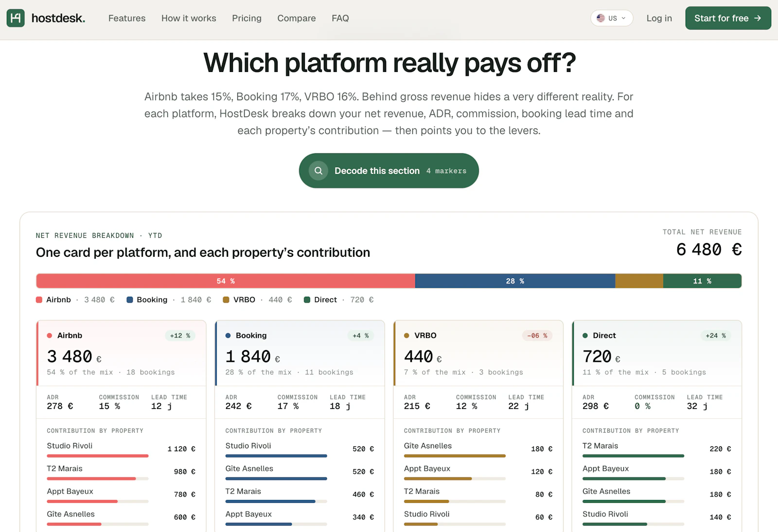Screen dimensions: 778x532
Task: Click the +4 % badge on Booking card
Action: (360, 336)
